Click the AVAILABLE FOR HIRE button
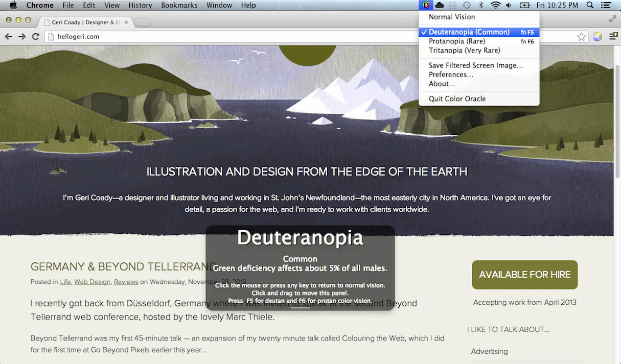The image size is (621, 364). coord(524,275)
